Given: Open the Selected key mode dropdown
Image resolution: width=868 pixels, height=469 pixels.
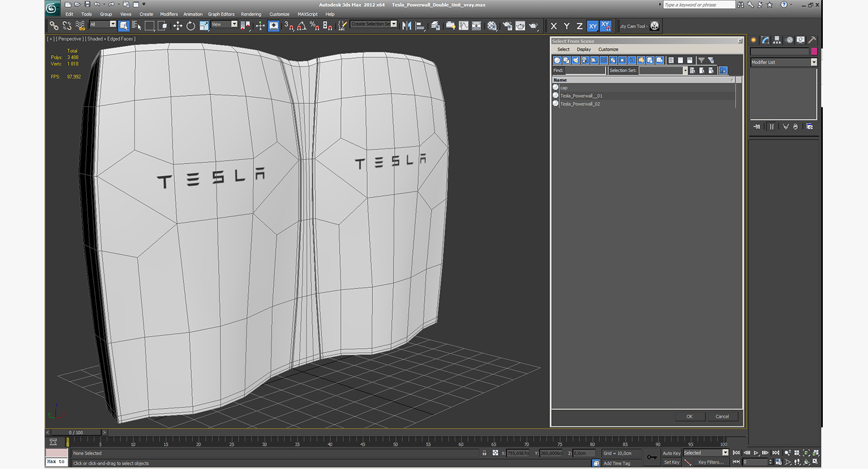Looking at the screenshot, I should (706, 453).
